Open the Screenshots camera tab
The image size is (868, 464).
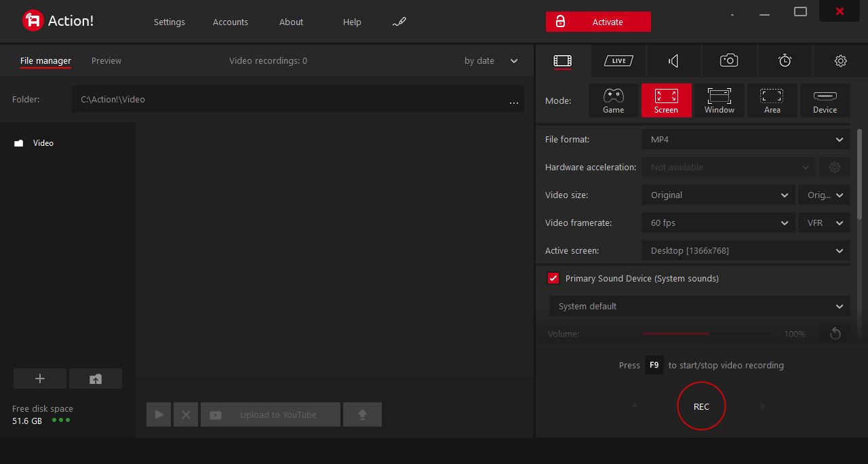coord(729,61)
